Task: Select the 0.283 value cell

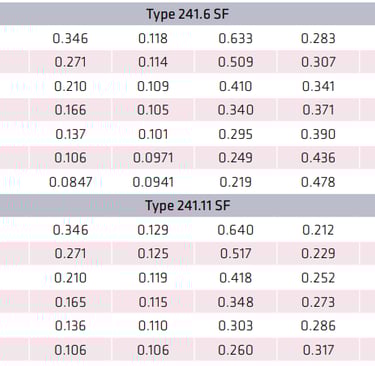Action: tap(318, 38)
